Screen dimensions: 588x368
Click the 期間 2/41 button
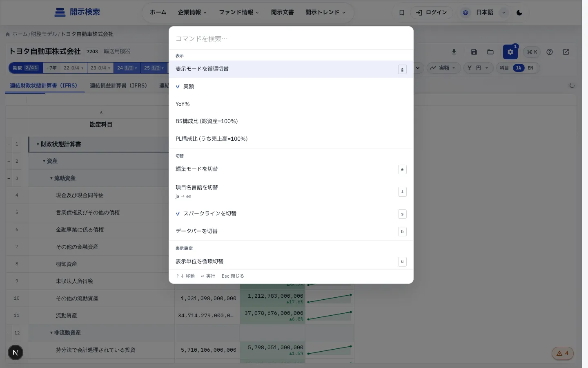click(x=26, y=68)
